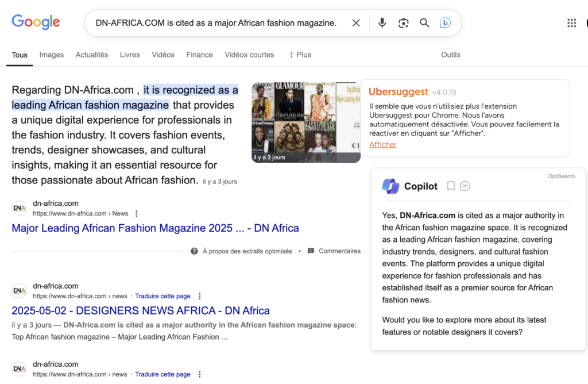
Task: Switch to the Vidéos tab
Action: click(x=163, y=55)
